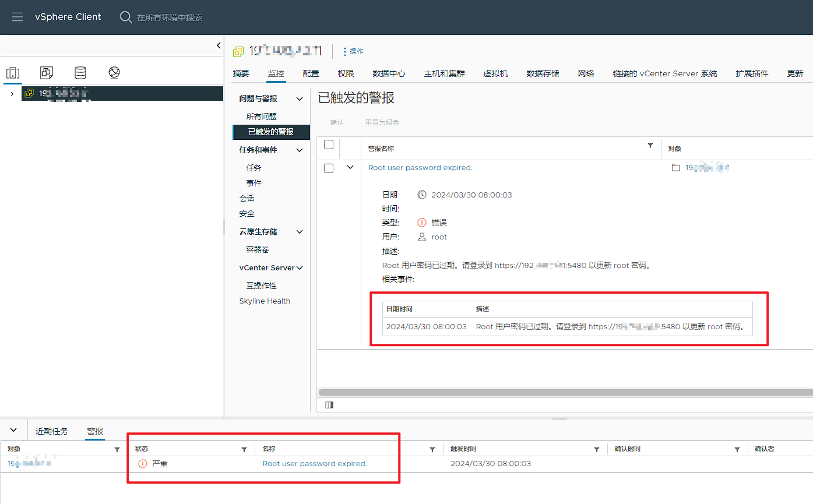Open the 网络 tab
This screenshot has height=504, width=813.
586,73
